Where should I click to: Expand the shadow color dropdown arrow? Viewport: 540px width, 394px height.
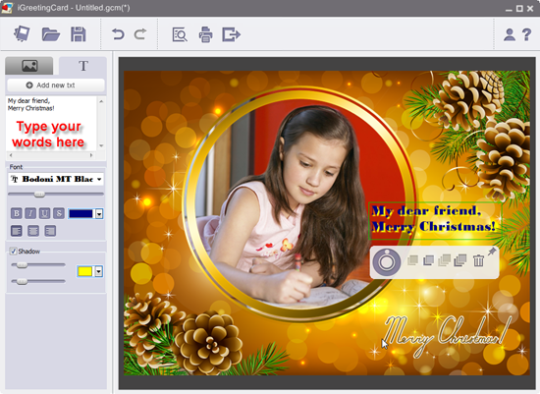(x=98, y=271)
